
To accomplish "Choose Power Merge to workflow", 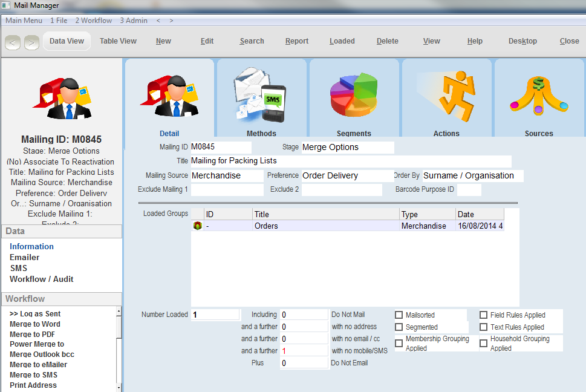I will point(37,344).
